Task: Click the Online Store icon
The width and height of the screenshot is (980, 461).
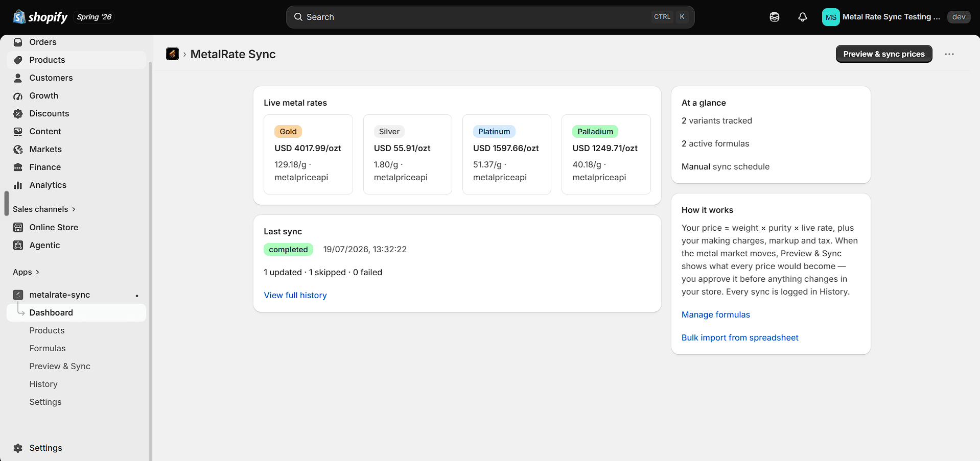Action: 18,227
